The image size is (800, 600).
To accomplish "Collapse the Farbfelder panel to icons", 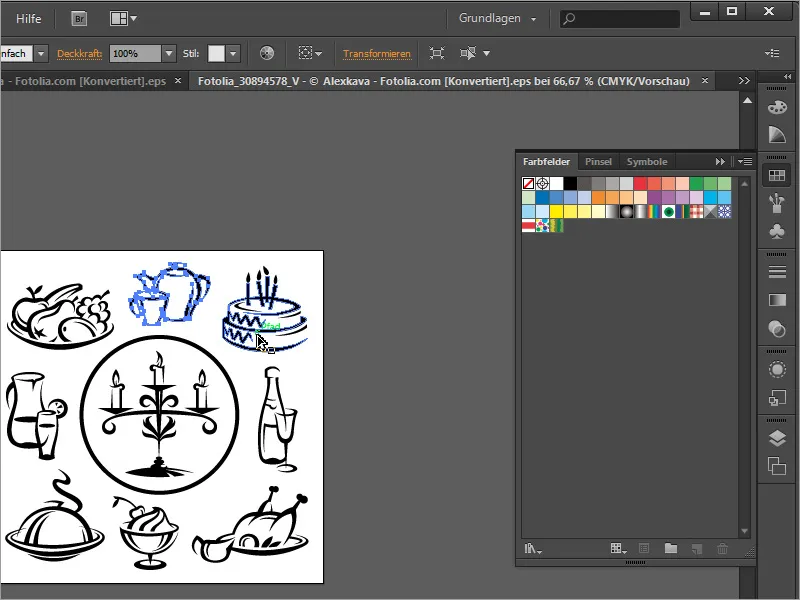I will 720,162.
